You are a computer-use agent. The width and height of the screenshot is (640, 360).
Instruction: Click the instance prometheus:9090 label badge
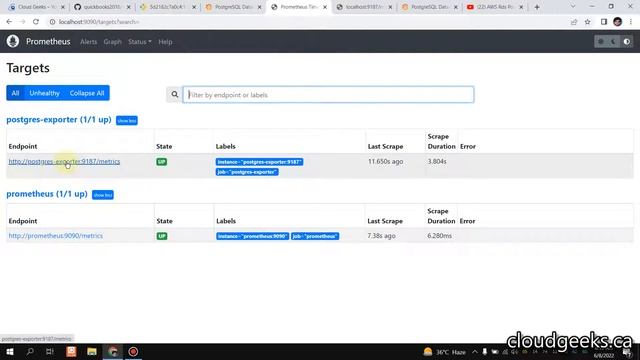click(253, 236)
